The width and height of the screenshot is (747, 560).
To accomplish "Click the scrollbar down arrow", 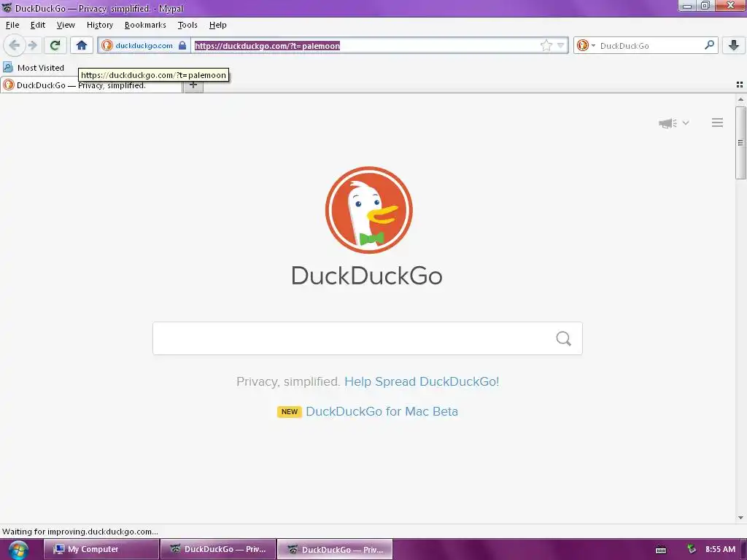I will point(740,518).
